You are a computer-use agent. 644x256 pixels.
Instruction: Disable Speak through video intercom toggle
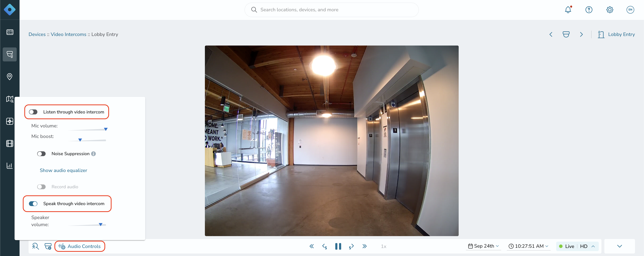point(33,204)
